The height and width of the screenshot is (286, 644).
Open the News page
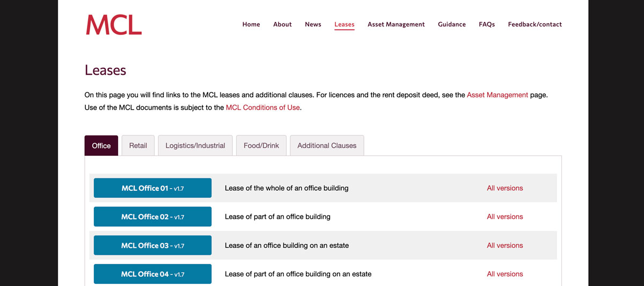tap(313, 24)
